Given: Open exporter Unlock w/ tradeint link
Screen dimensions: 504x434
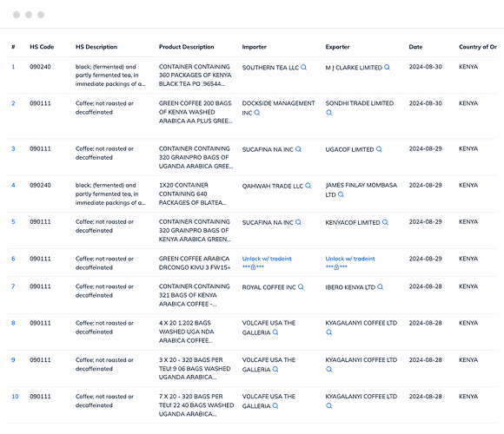Looking at the screenshot, I should point(350,259).
